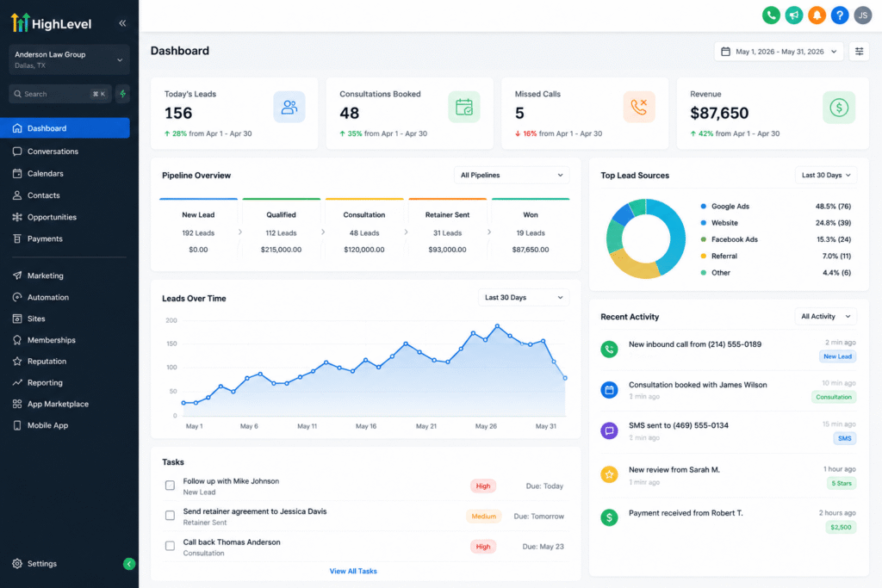Image resolution: width=882 pixels, height=588 pixels.
Task: Click the Medium priority badge
Action: [483, 516]
